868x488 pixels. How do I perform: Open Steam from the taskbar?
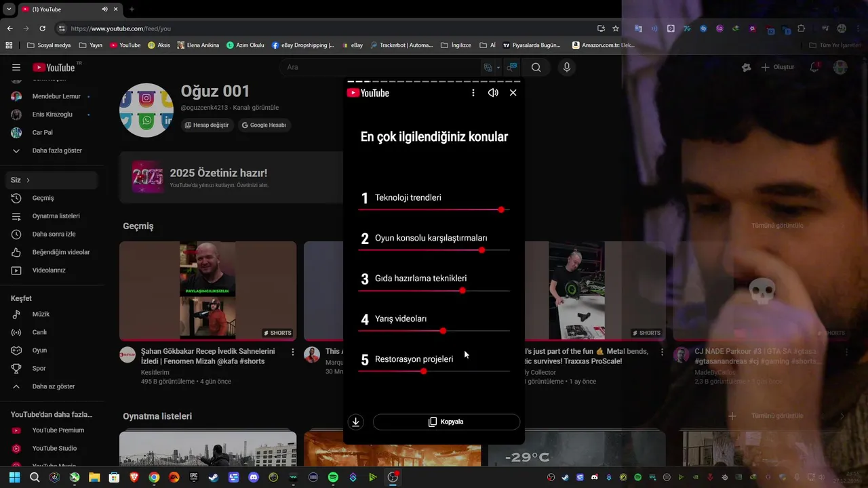pyautogui.click(x=214, y=477)
